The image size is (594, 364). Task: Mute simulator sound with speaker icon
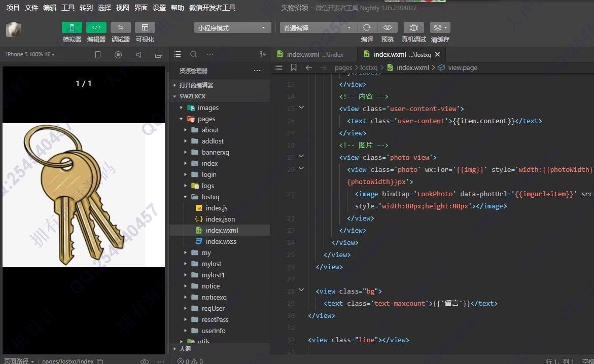[x=138, y=55]
